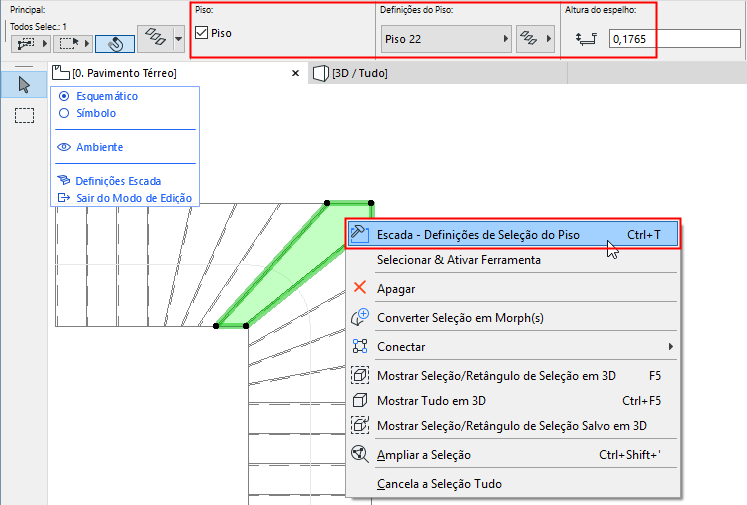Click the Morph conversion icon
The width and height of the screenshot is (747, 505).
[x=360, y=317]
